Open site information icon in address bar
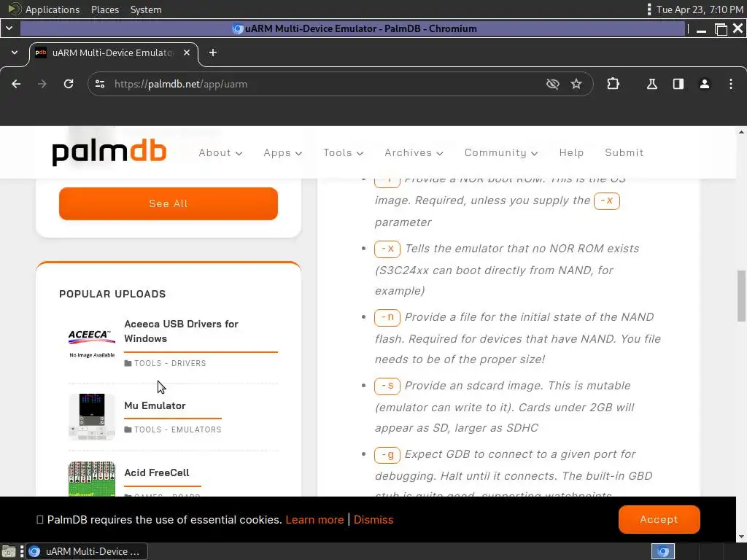Viewport: 747px width, 560px height. pos(100,85)
